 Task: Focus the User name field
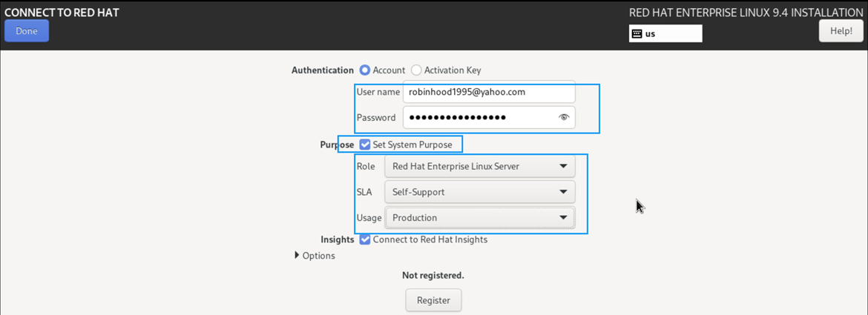pyautogui.click(x=489, y=92)
